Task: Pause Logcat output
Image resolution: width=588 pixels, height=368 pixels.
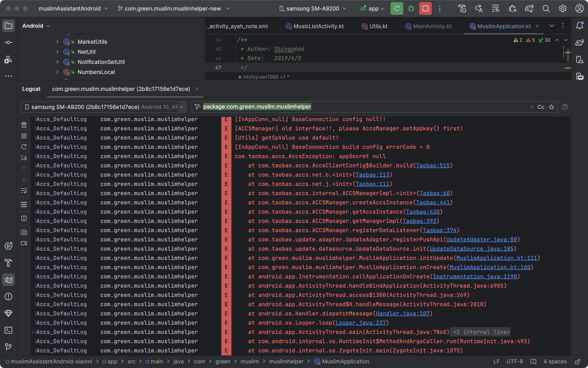Action: pos(24,136)
